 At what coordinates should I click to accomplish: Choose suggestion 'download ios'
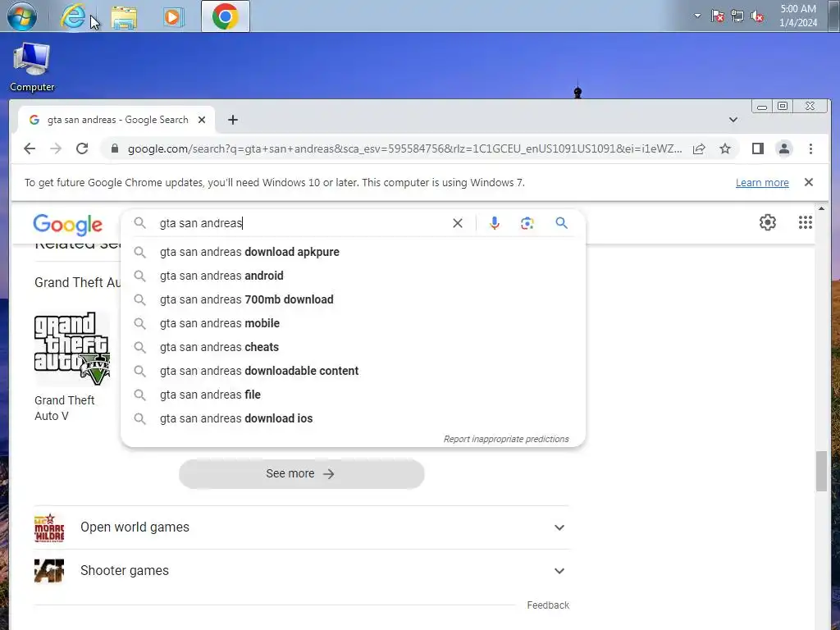tap(353, 418)
